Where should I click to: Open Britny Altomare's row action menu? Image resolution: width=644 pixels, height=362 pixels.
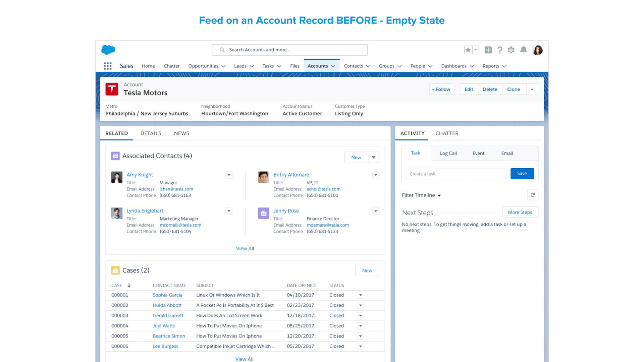376,175
